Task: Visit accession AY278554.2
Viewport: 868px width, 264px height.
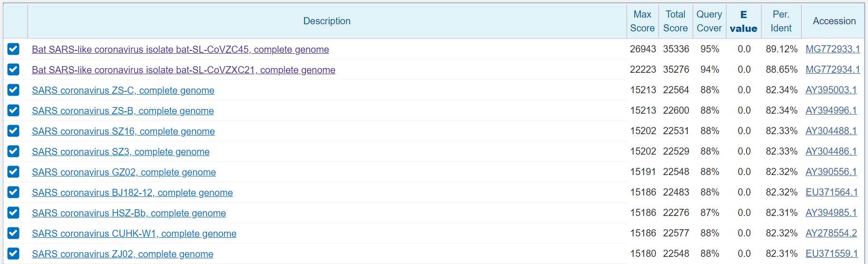Action: [831, 233]
